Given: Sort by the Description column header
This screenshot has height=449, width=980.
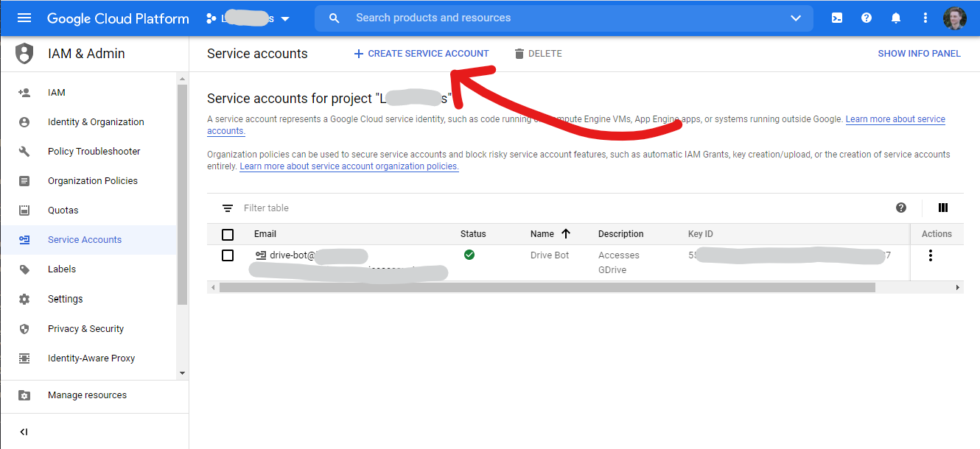Looking at the screenshot, I should coord(621,234).
